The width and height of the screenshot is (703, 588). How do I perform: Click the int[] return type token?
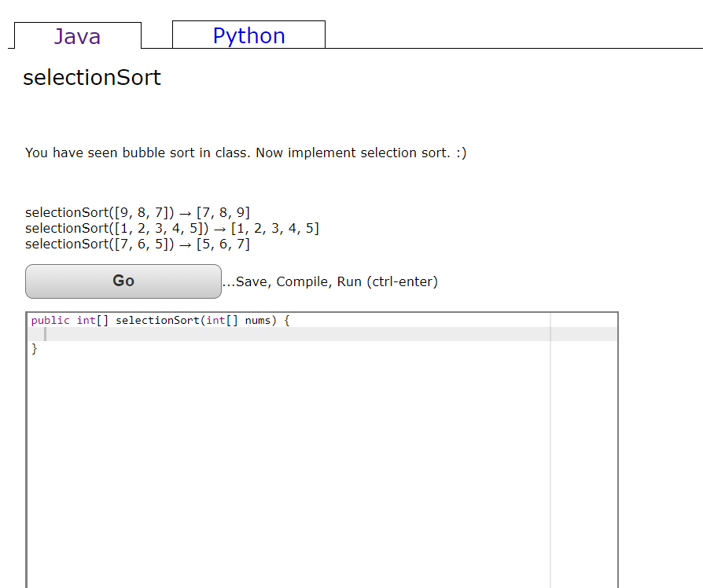pos(88,320)
